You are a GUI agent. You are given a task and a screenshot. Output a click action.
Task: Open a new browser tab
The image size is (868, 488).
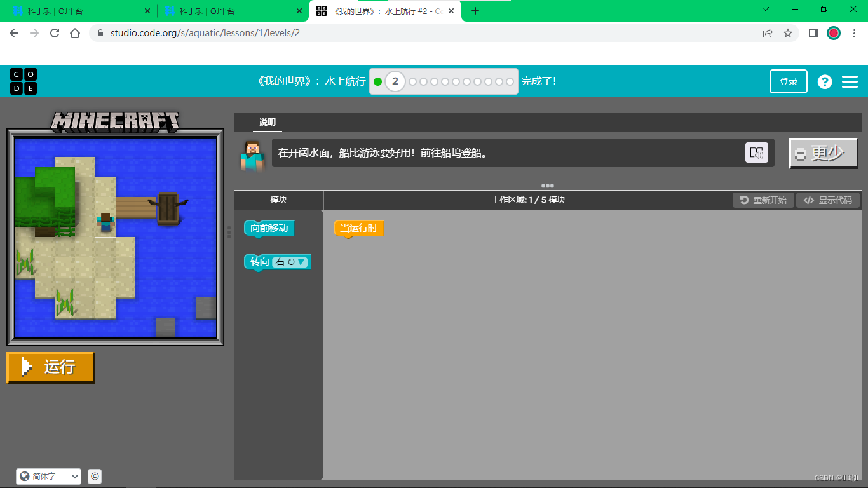[475, 11]
